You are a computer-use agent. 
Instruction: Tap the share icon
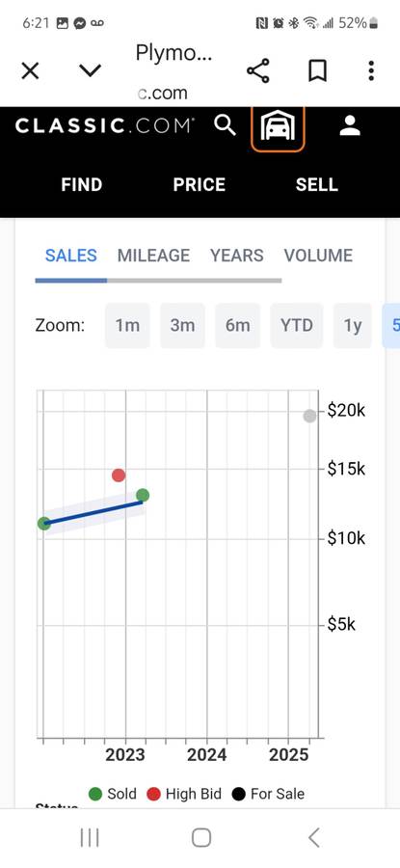[257, 70]
